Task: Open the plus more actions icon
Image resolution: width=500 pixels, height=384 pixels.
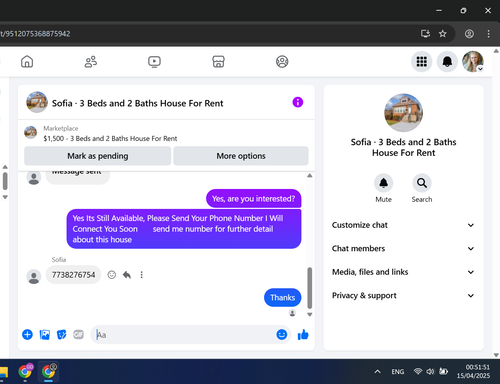Action: [x=27, y=334]
